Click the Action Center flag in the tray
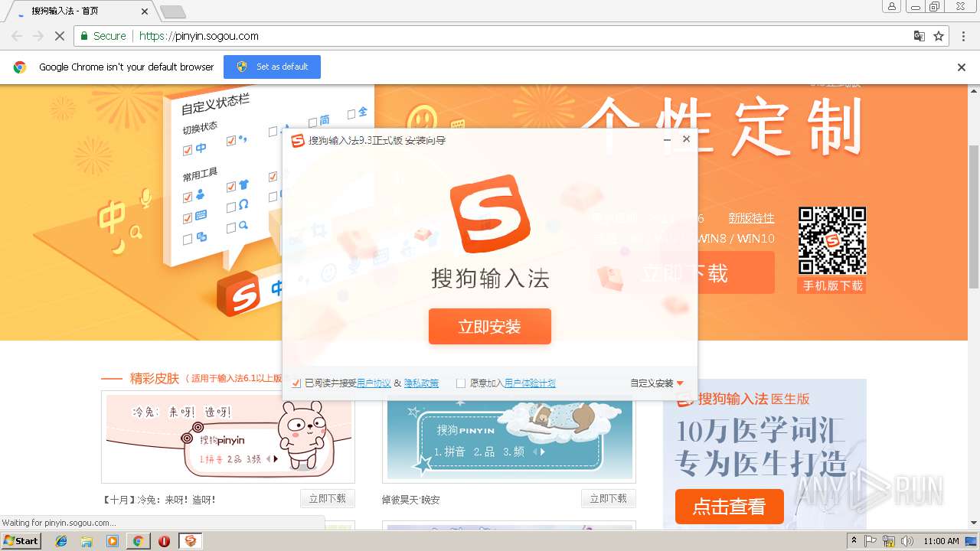Viewport: 980px width, 551px height. click(x=871, y=541)
